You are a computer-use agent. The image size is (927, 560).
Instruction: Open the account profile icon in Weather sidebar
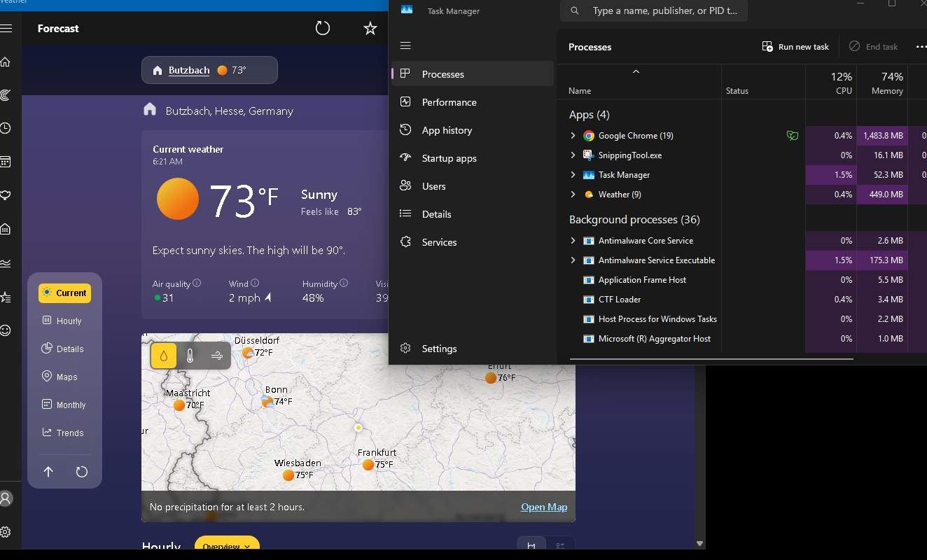tap(5, 498)
